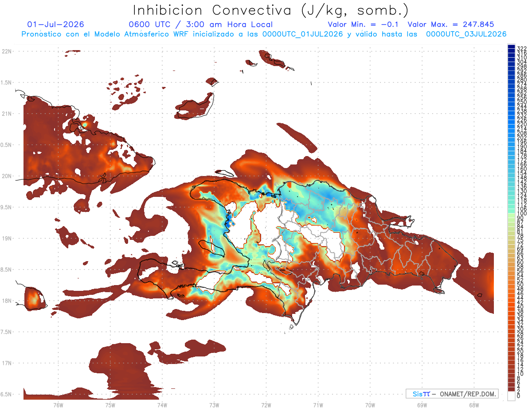This screenshot has height=411, width=532.
Task: Click the "0600 UTC / 3:00 am Hora Local" text
Action: [201, 25]
